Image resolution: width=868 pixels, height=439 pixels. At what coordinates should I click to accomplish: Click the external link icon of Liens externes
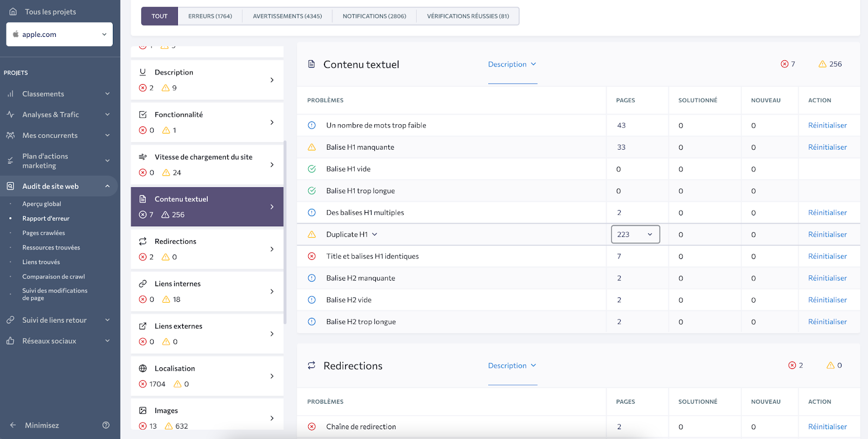(143, 326)
